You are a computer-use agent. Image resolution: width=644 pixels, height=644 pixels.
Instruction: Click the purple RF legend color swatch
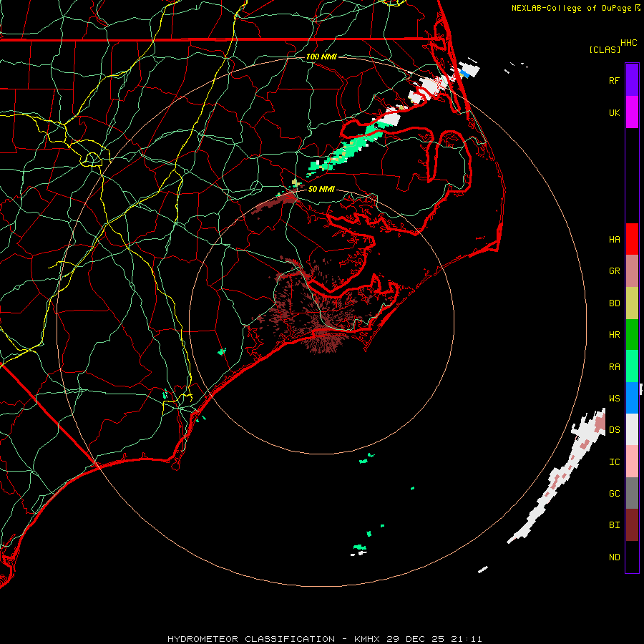pyautogui.click(x=632, y=80)
